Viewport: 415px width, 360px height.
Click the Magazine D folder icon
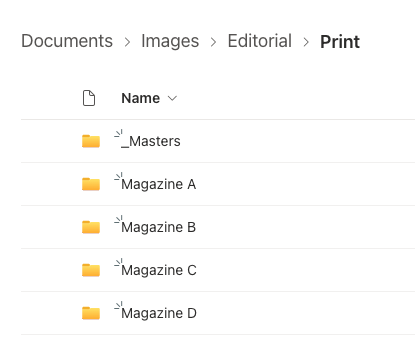pos(91,313)
